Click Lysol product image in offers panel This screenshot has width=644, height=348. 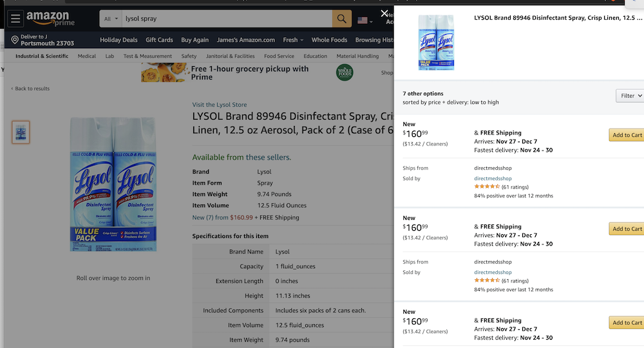pos(436,42)
